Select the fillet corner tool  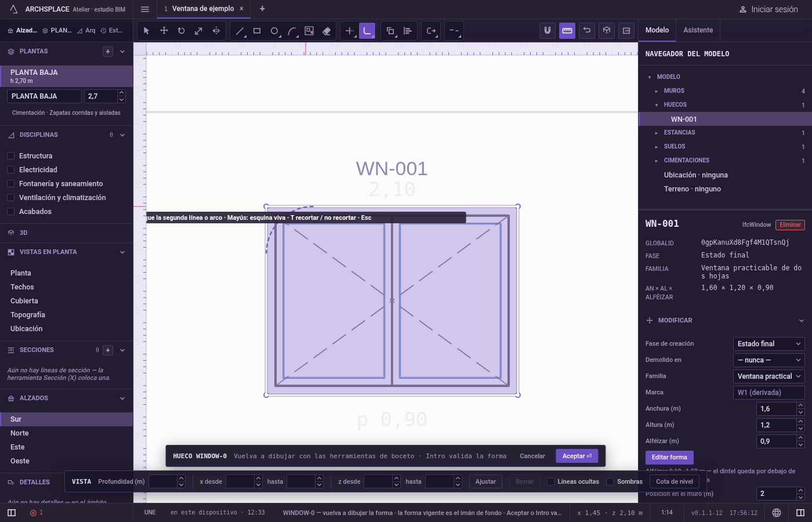pyautogui.click(x=367, y=31)
